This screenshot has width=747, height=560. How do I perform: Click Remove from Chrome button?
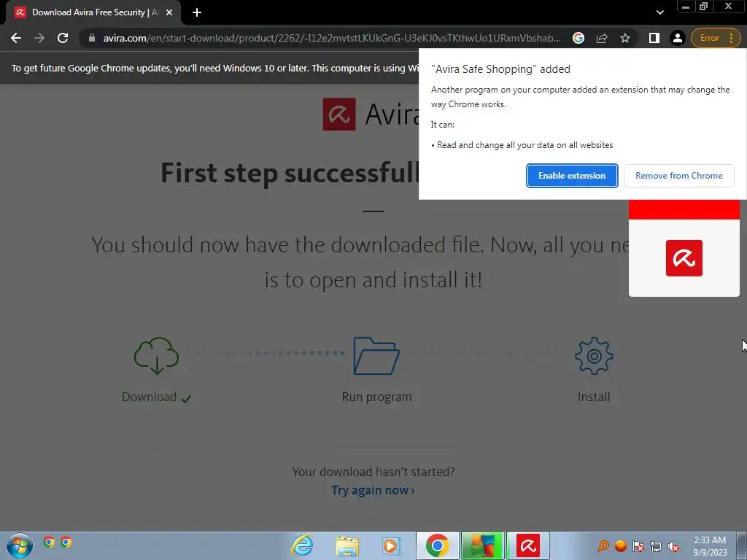[x=679, y=176]
